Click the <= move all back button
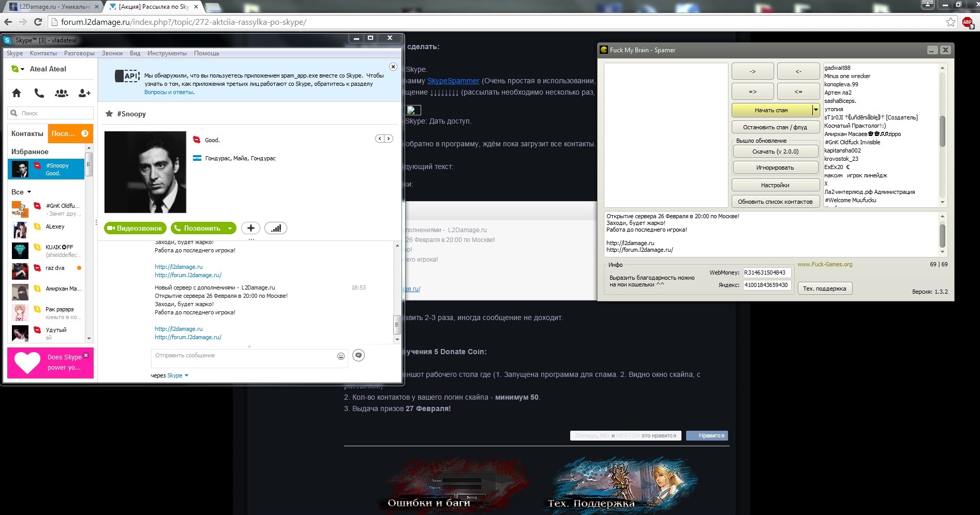This screenshot has width=980, height=515. tap(798, 92)
